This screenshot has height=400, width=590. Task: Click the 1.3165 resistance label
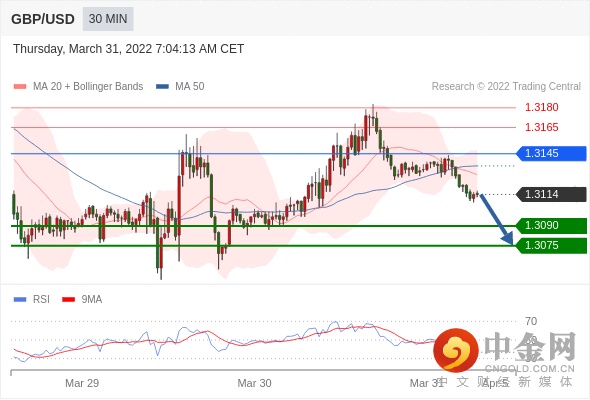541,127
